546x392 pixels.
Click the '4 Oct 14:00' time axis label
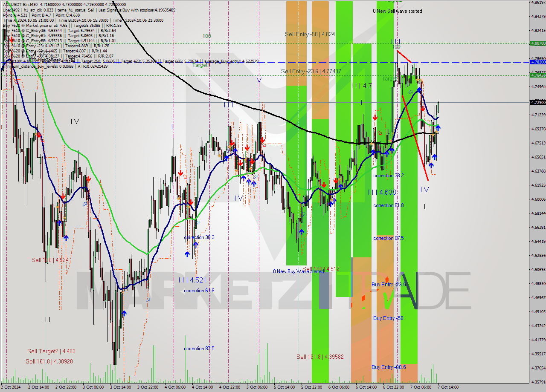[202, 387]
